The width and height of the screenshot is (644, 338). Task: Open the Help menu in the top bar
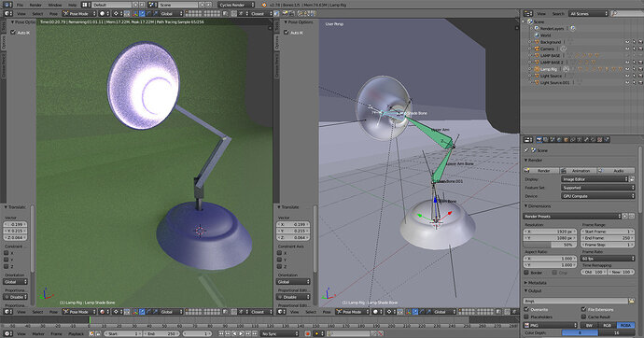pyautogui.click(x=72, y=5)
